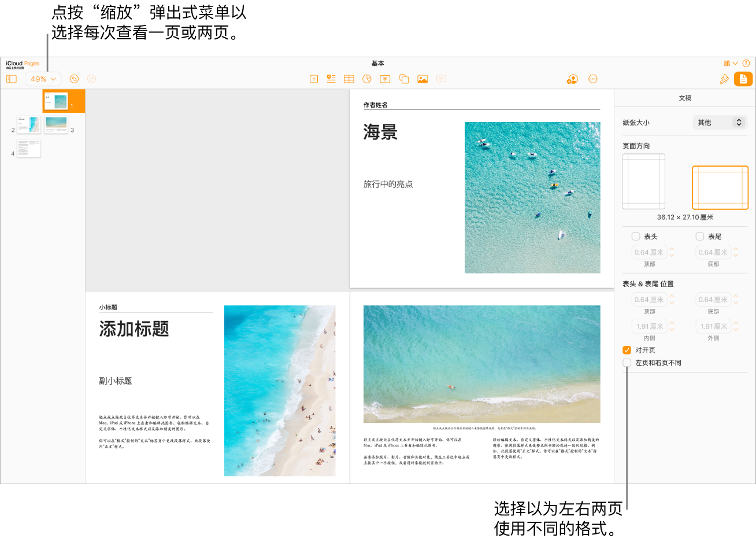
Task: Expand the account chevron next to 鵬
Action: point(735,63)
